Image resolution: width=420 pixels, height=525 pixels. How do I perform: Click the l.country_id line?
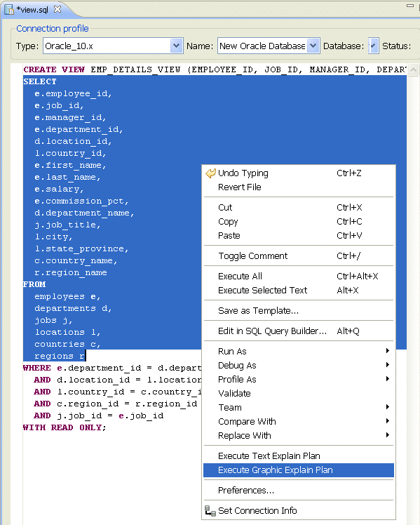70,153
